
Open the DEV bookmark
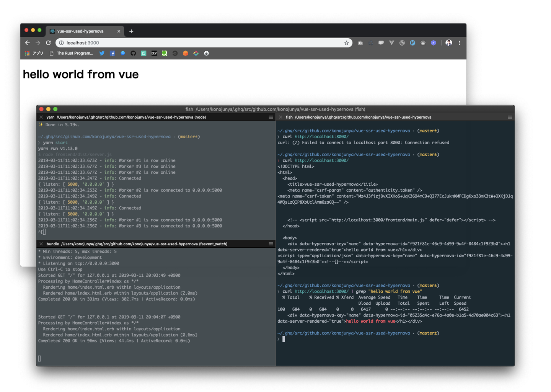pyautogui.click(x=154, y=53)
